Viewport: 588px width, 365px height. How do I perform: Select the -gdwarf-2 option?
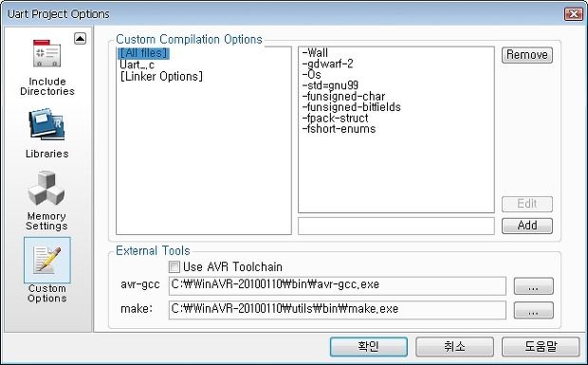click(327, 64)
